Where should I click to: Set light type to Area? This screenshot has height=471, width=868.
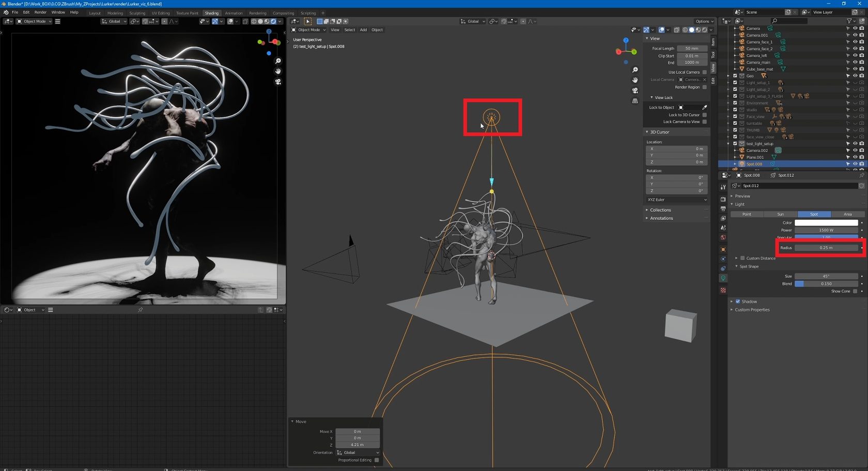(848, 214)
